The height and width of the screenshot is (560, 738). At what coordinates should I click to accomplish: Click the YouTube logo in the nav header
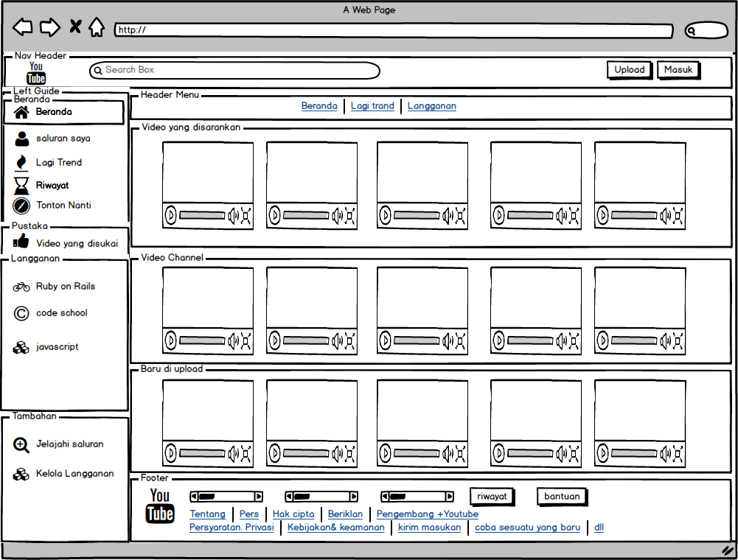click(x=36, y=73)
